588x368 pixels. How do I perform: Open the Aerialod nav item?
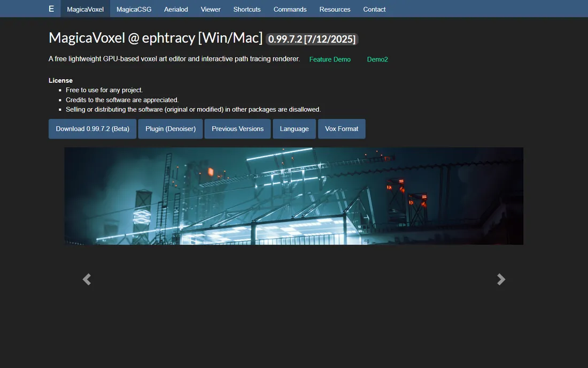[x=176, y=9]
